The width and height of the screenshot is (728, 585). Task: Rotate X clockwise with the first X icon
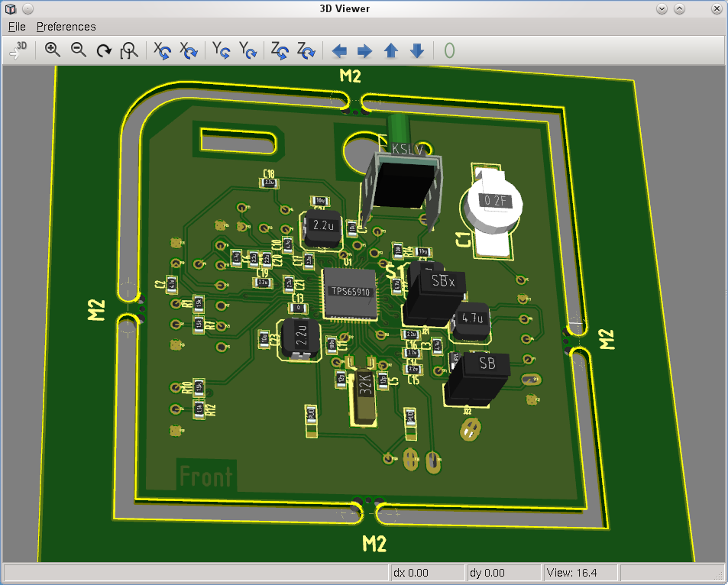(x=163, y=50)
